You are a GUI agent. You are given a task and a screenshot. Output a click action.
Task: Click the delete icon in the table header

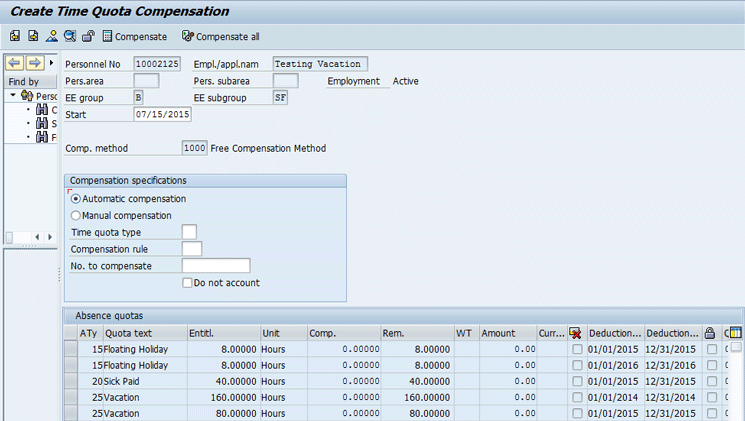pos(575,333)
